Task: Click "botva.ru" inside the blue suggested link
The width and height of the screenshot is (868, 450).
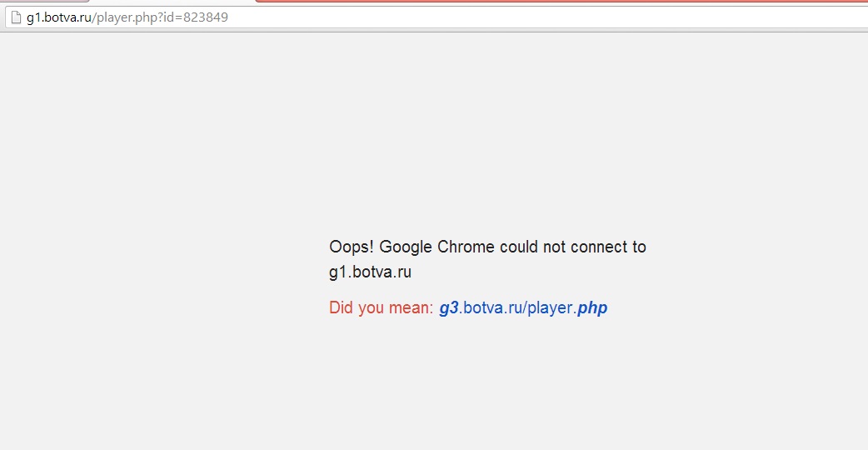Action: coord(492,308)
